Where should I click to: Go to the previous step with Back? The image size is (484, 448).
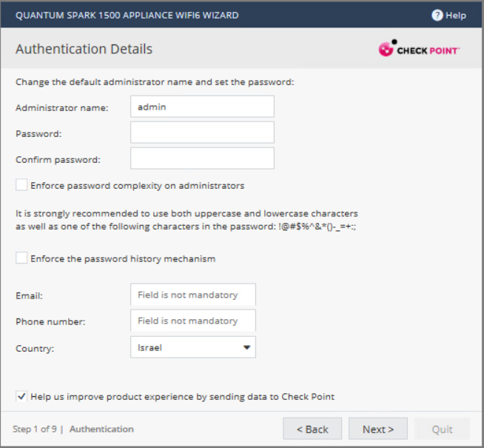coord(312,429)
